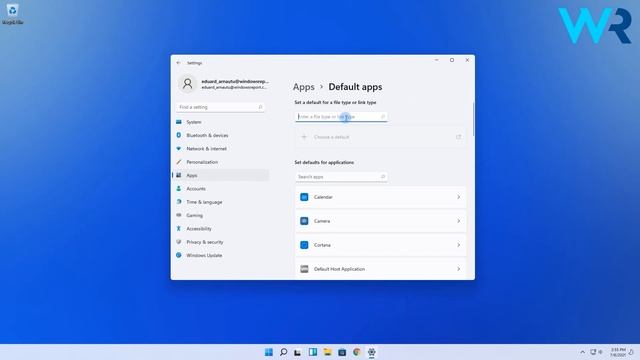Click the Settings gear on taskbar

[x=371, y=352]
